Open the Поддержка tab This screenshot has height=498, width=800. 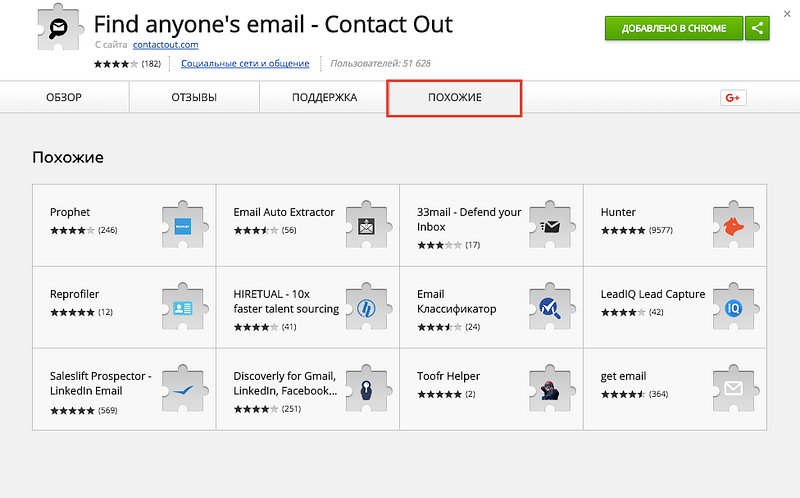(x=324, y=97)
